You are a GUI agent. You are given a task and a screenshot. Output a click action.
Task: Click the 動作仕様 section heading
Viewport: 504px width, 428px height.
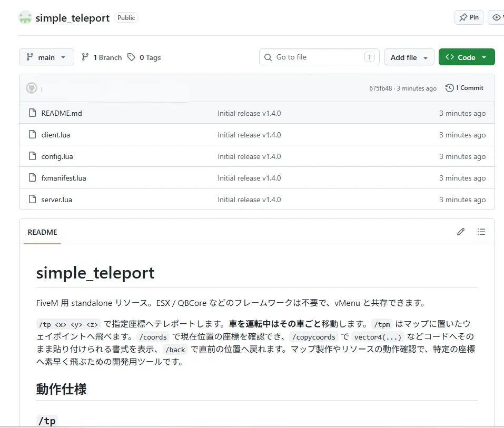(61, 389)
